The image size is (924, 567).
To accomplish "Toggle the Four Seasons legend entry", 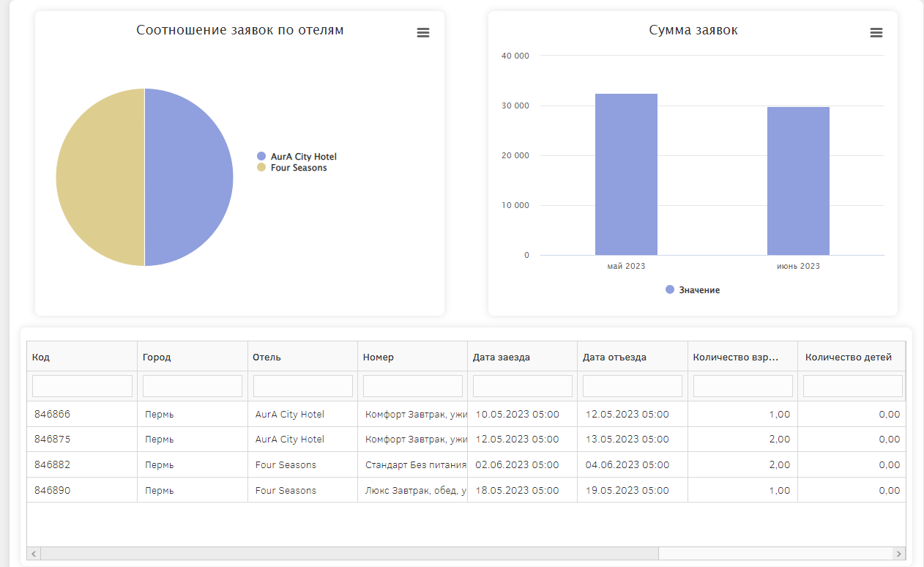I will [292, 168].
